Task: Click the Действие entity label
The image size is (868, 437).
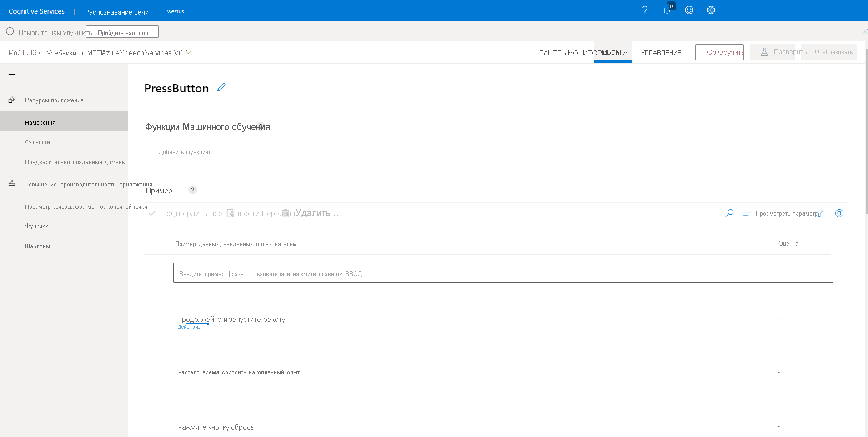Action: click(189, 327)
